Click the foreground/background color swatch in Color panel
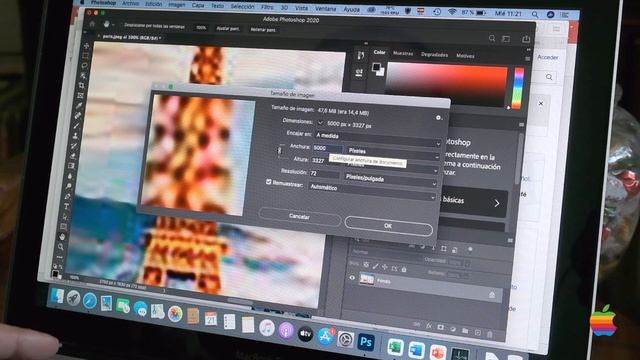 tap(378, 69)
